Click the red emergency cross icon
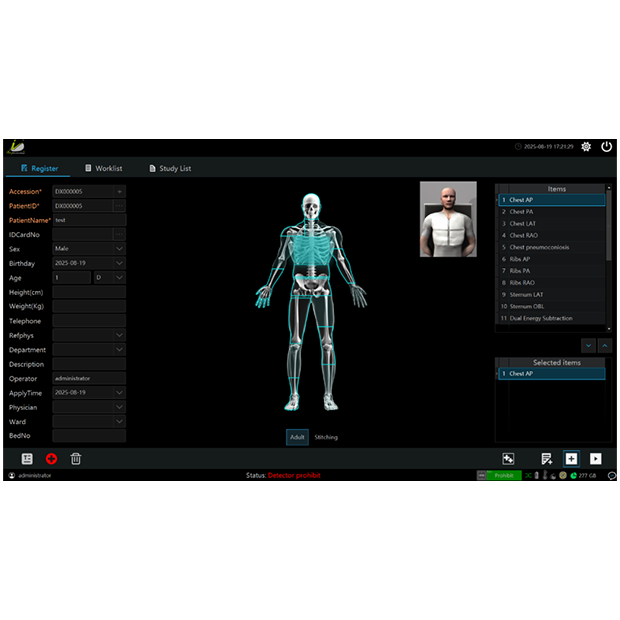Viewport: 620px width, 620px height. (51, 459)
